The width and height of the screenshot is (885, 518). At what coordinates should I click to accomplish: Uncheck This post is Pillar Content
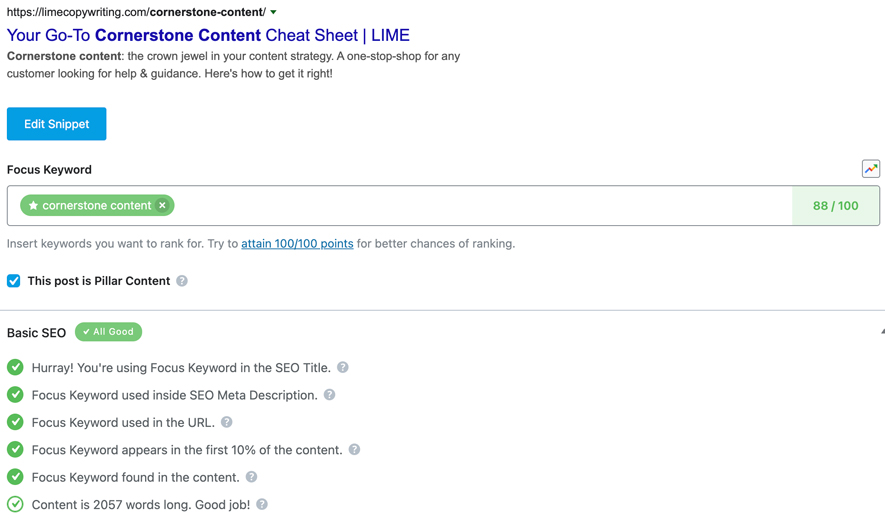(x=14, y=281)
